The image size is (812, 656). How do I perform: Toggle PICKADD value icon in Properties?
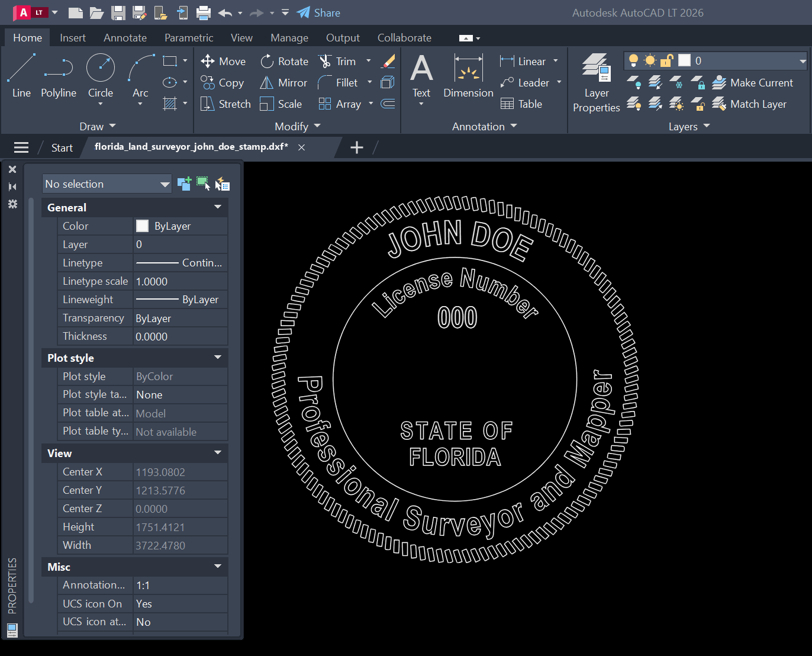184,184
